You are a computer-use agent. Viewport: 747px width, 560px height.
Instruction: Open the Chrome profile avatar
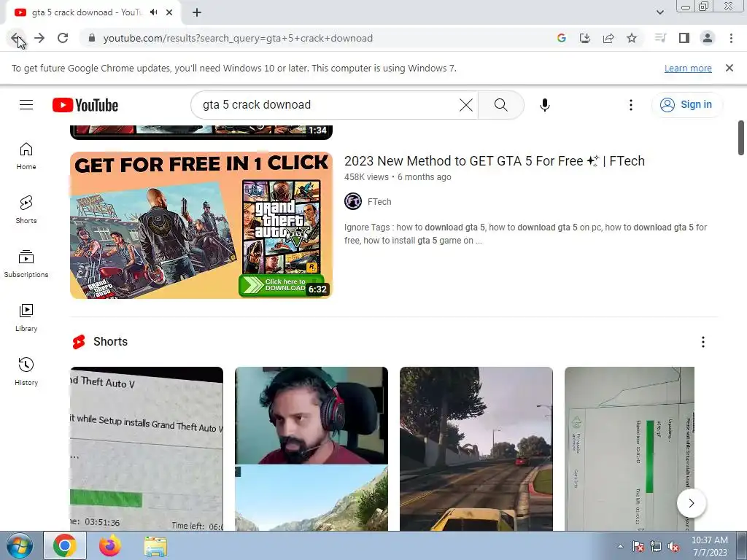coord(708,38)
